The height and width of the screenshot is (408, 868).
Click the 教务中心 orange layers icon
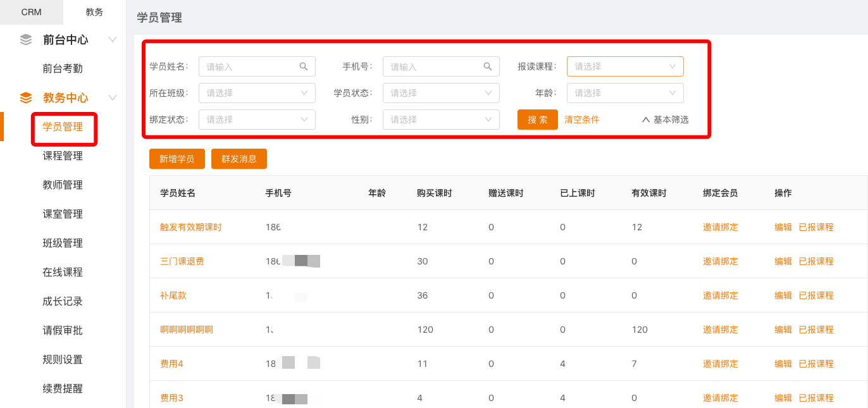(26, 98)
